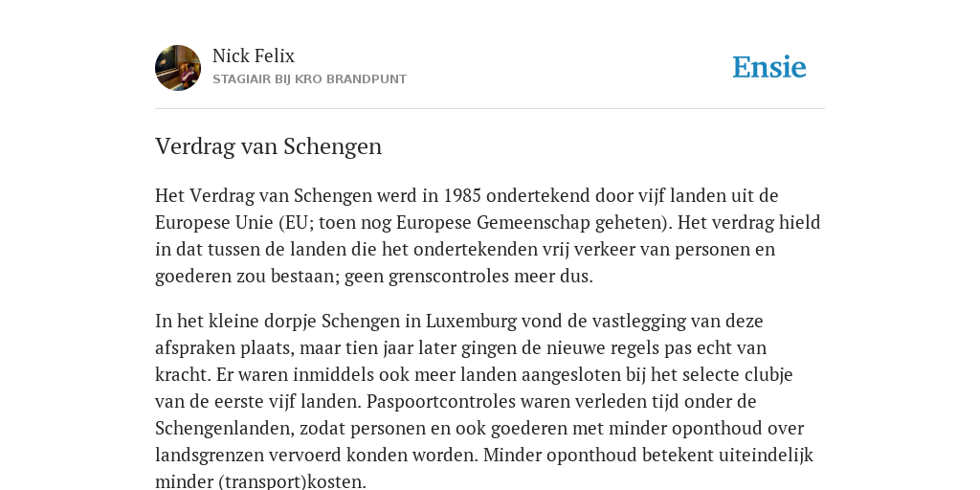
Task: Open the Ensie logo
Action: [x=768, y=67]
